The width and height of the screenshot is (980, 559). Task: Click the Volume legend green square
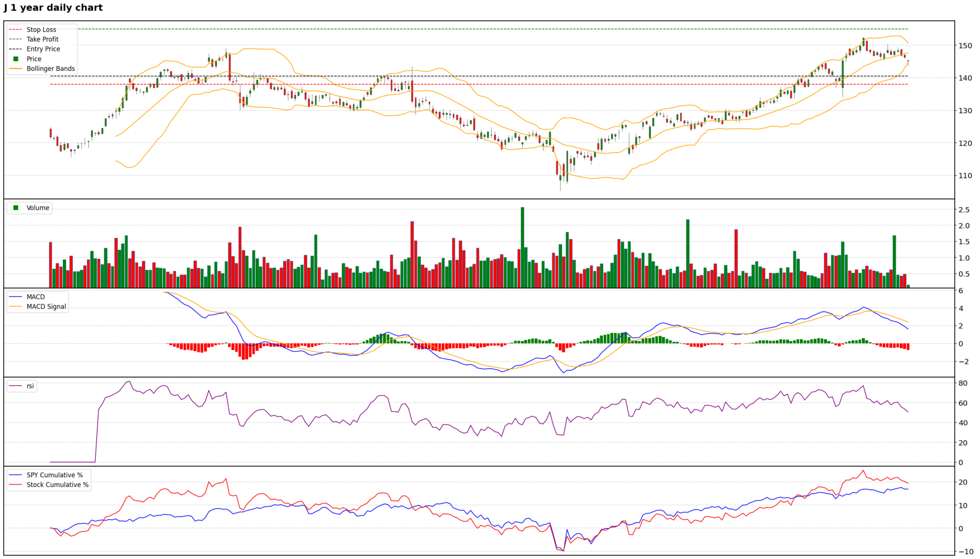pos(16,208)
